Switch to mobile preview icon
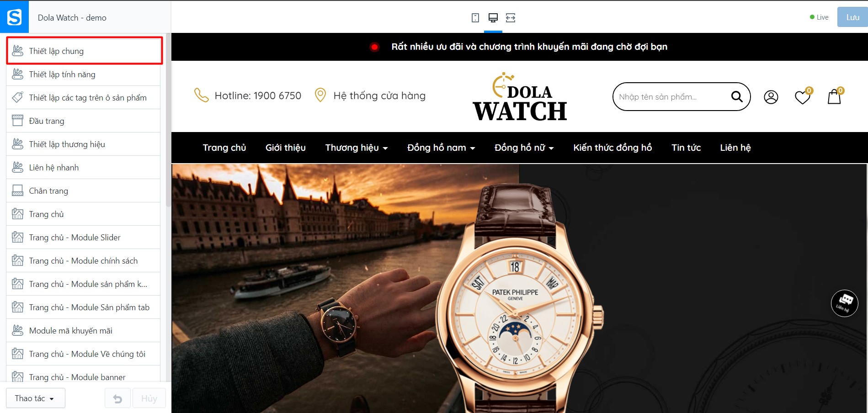This screenshot has width=868, height=413. click(475, 18)
